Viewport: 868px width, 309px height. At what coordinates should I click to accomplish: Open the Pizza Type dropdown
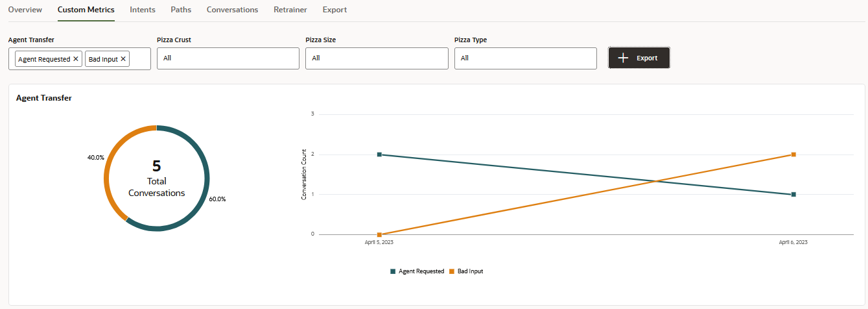point(525,58)
